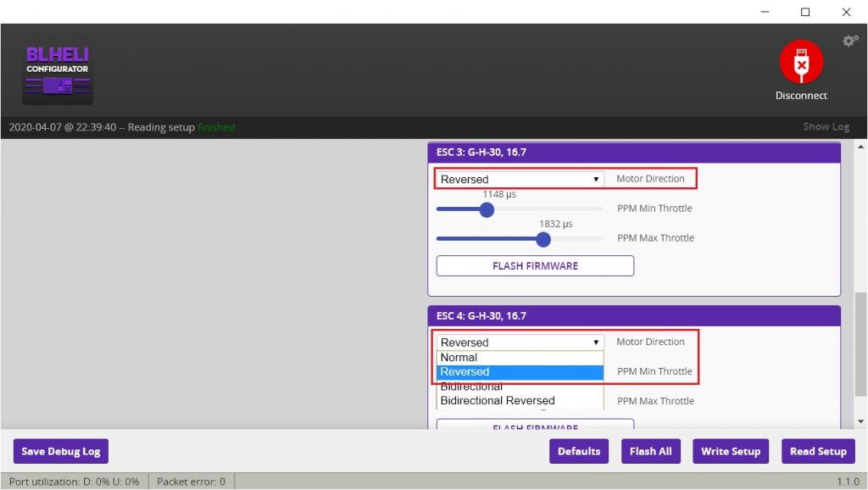Click the Packet error: 0 status
Viewport: 868px width, 490px height.
191,482
